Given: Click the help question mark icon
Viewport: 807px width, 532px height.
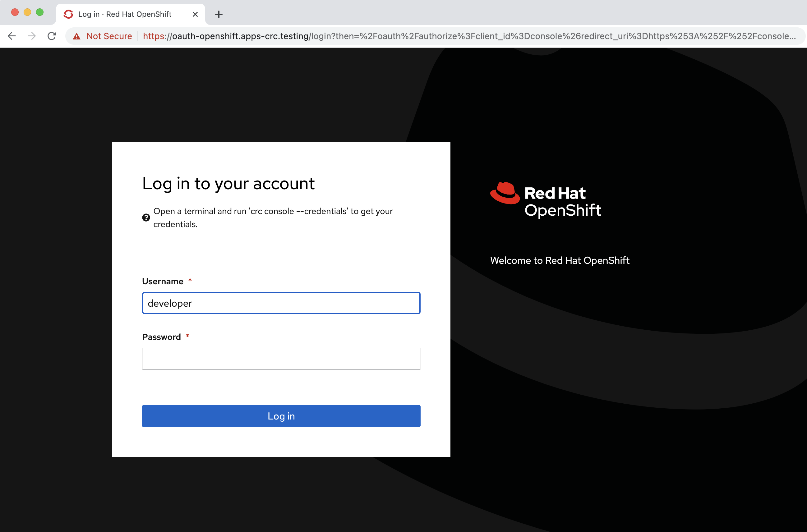Looking at the screenshot, I should (x=146, y=218).
